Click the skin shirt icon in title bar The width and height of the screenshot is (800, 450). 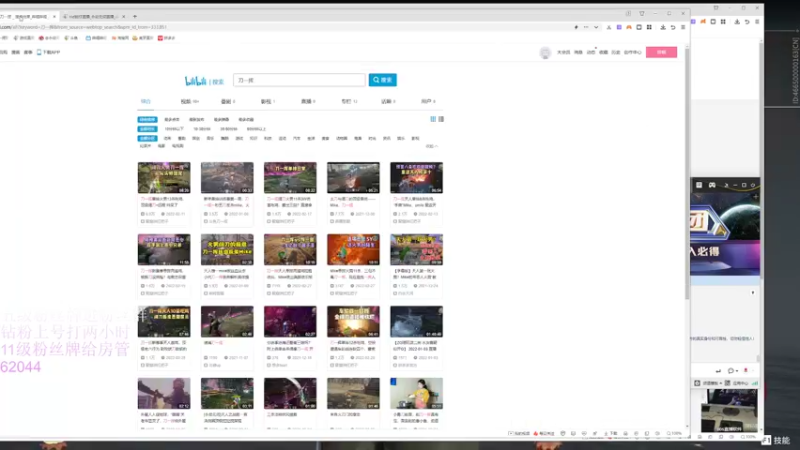pyautogui.click(x=642, y=14)
